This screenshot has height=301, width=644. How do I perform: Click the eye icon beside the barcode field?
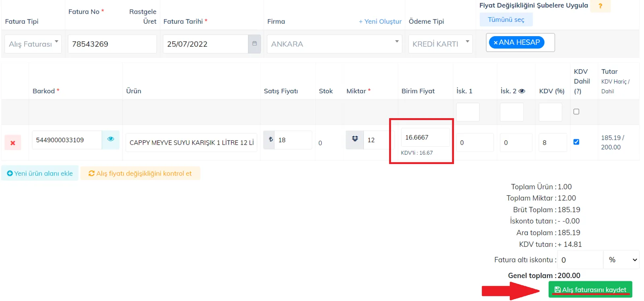[x=111, y=139]
